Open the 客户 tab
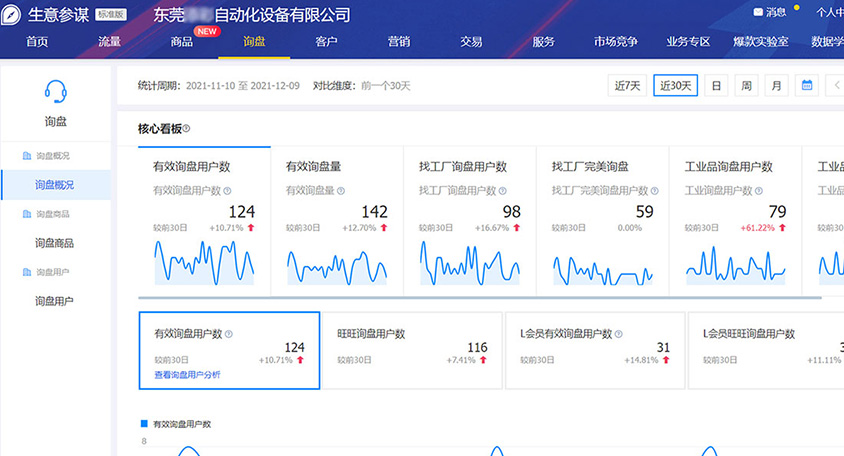This screenshot has height=456, width=844. click(326, 41)
